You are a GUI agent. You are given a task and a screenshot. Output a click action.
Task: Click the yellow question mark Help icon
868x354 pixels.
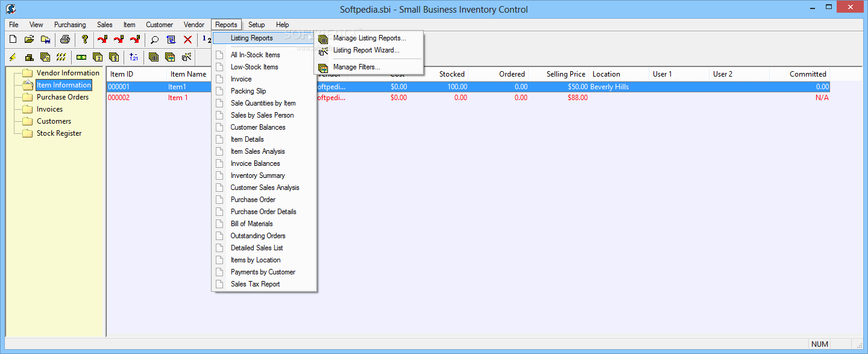coord(85,40)
